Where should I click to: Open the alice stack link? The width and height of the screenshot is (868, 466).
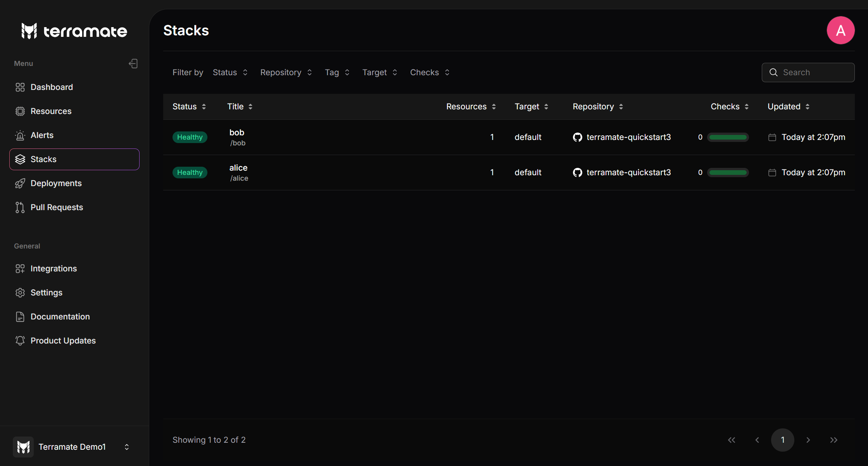[238, 168]
